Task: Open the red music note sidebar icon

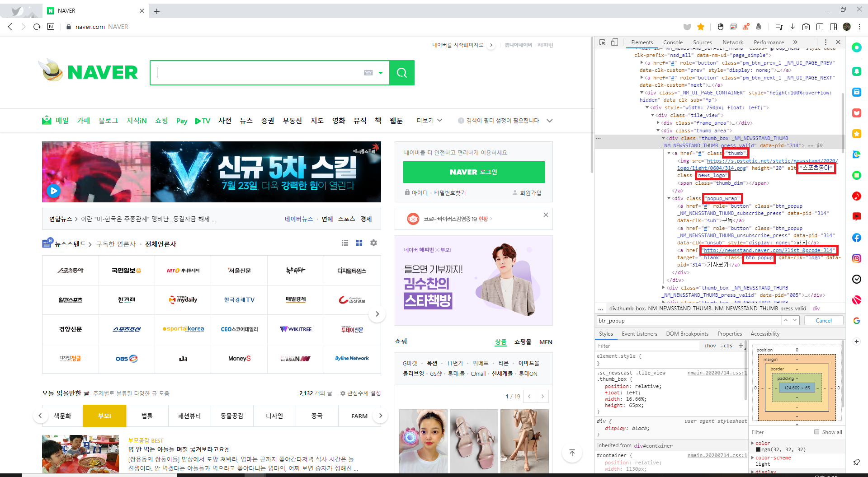Action: pos(857,196)
